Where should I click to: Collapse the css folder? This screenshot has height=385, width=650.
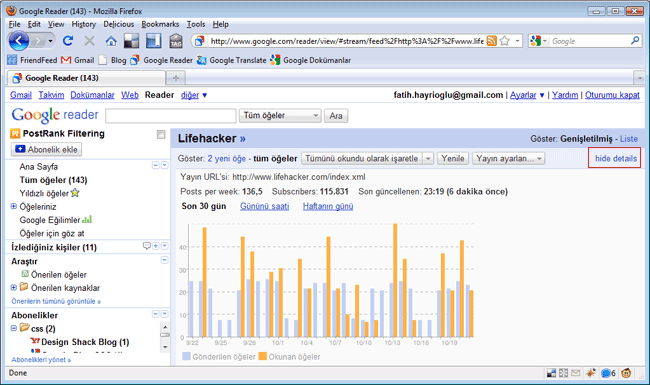click(14, 328)
